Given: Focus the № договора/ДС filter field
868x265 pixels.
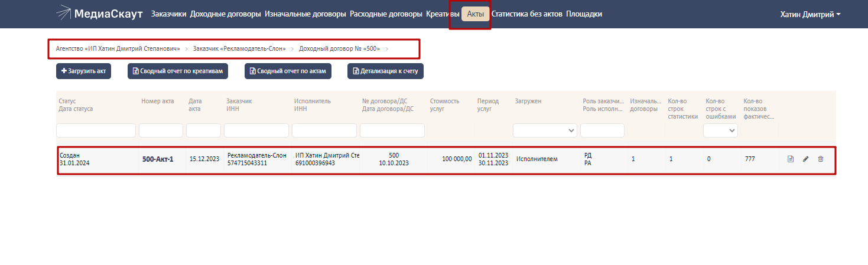Looking at the screenshot, I should 392,130.
